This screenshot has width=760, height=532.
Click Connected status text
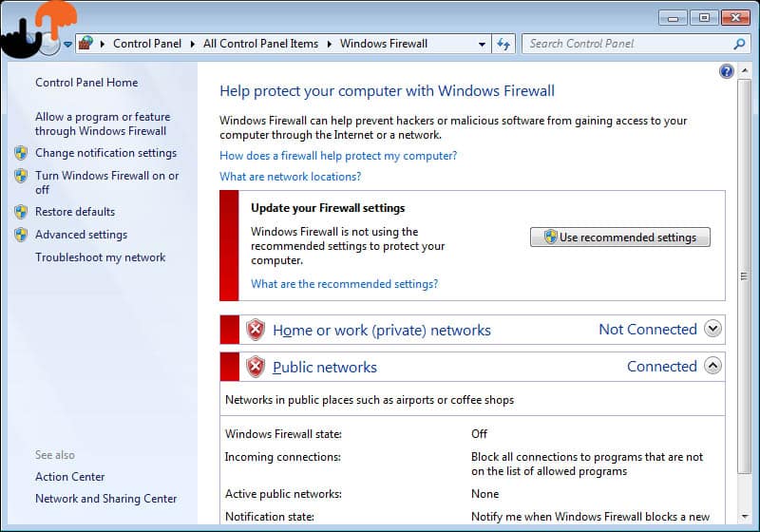click(661, 366)
